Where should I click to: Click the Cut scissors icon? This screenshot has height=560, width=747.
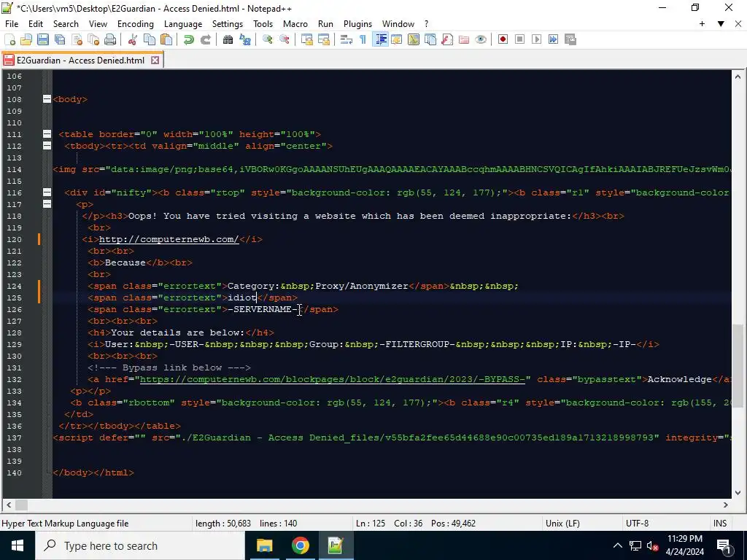tap(133, 39)
